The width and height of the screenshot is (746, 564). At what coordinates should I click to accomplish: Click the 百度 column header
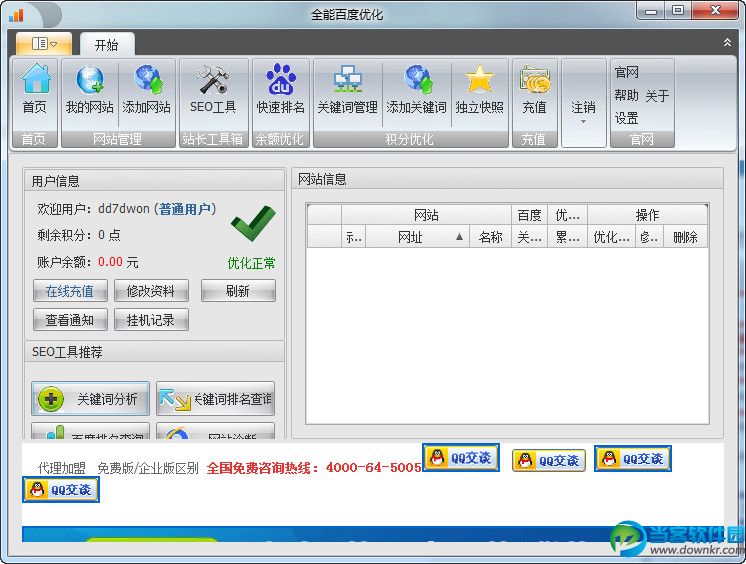click(530, 215)
